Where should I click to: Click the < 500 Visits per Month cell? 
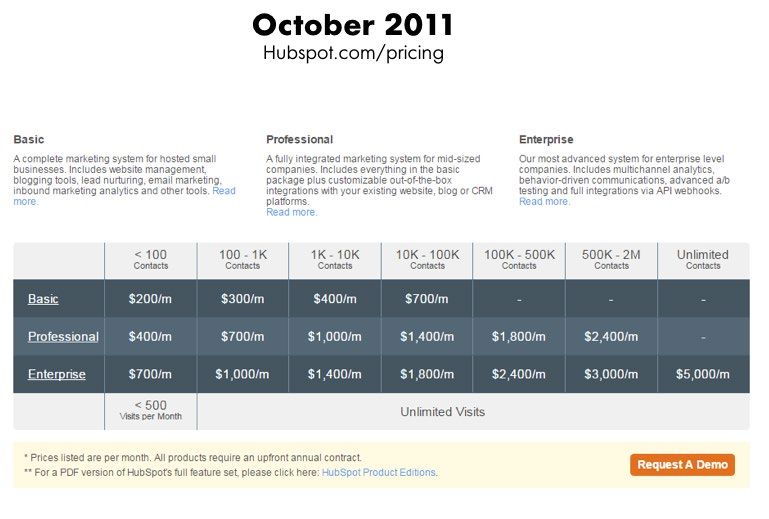[151, 411]
